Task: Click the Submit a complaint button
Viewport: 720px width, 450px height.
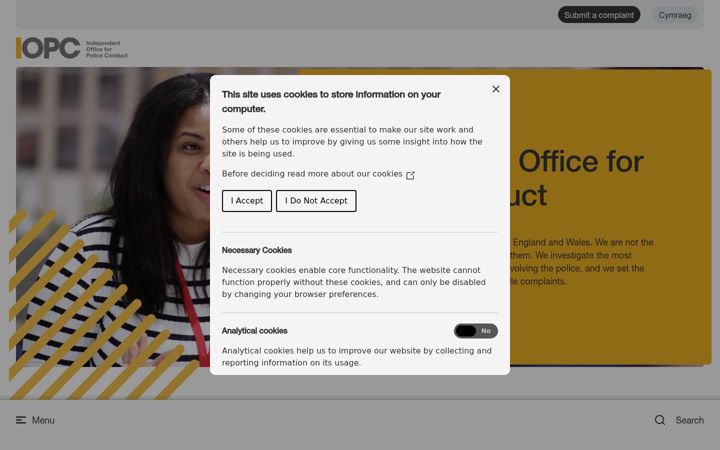Action: tap(599, 15)
